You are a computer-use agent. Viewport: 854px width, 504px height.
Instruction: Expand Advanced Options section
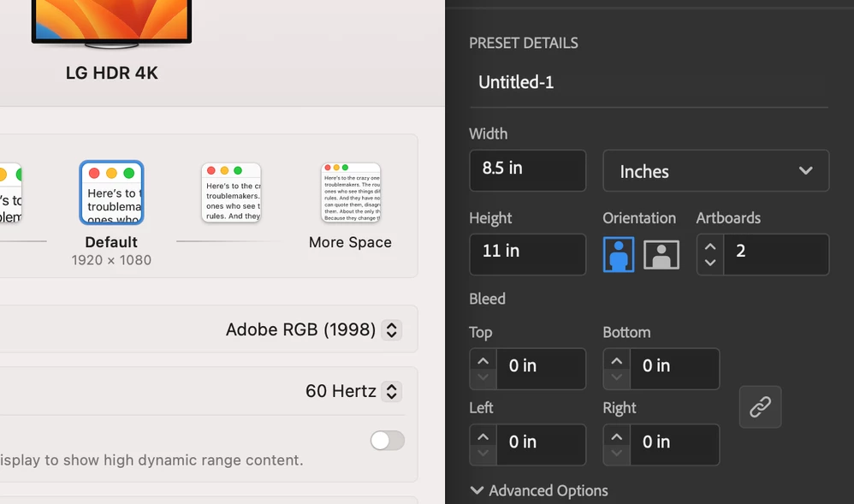538,490
